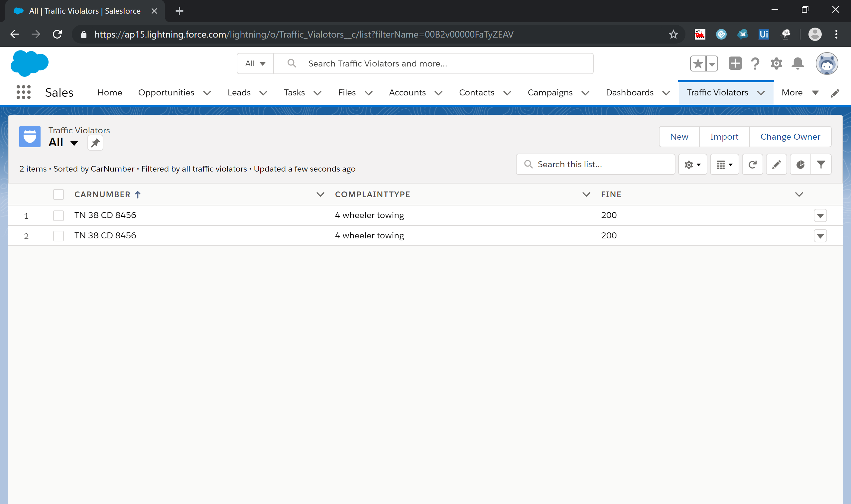
Task: Pin this list view
Action: tap(95, 143)
